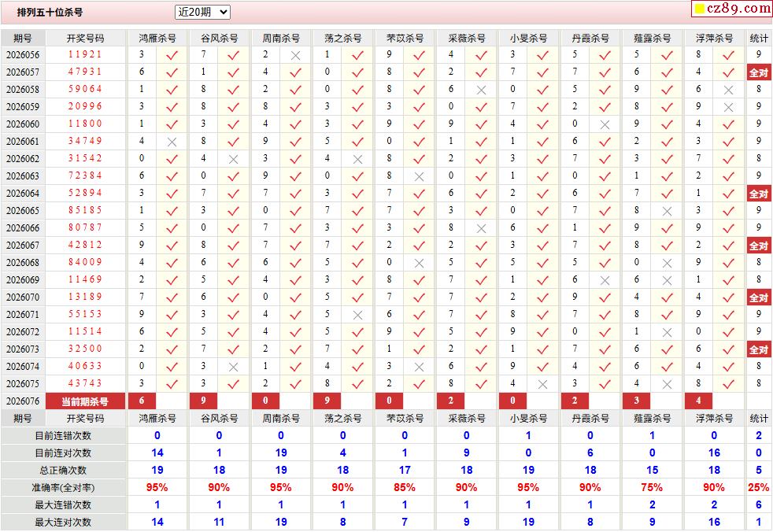
Task: Click winning number 1 1 9 2 1
Action: (85, 55)
